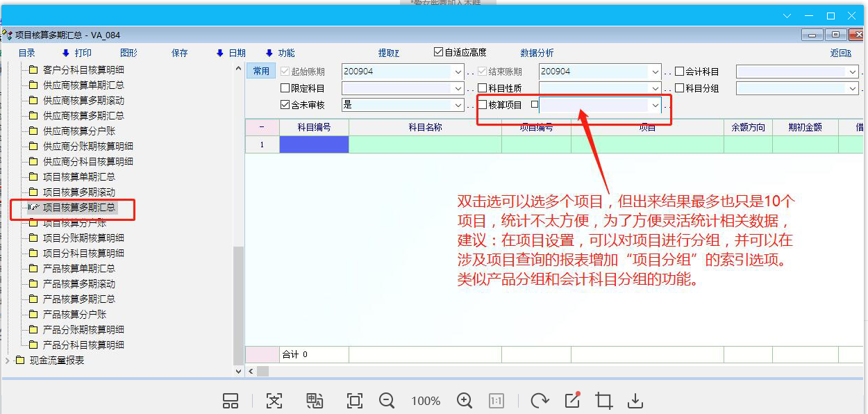
Task: Click the 提取 button
Action: point(388,53)
